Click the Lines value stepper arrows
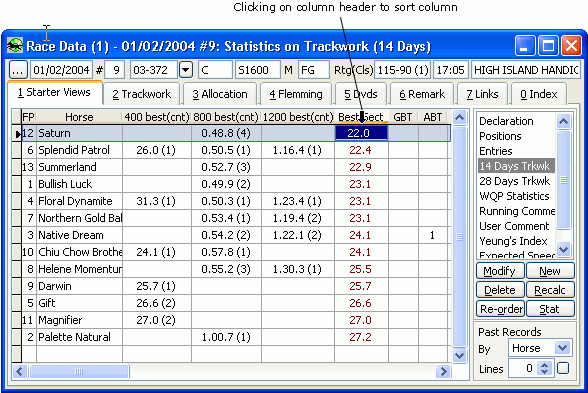 coord(544,368)
